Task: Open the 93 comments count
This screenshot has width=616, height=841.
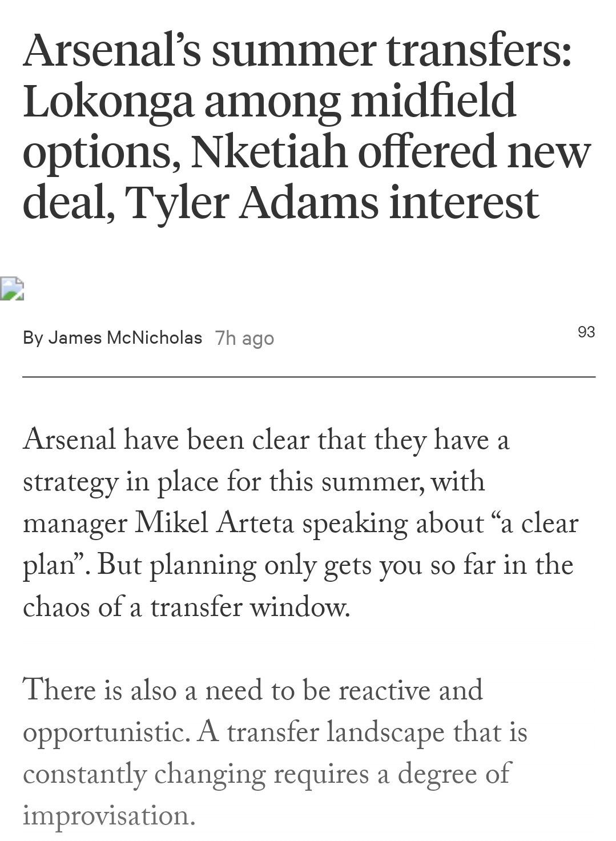Action: [586, 332]
